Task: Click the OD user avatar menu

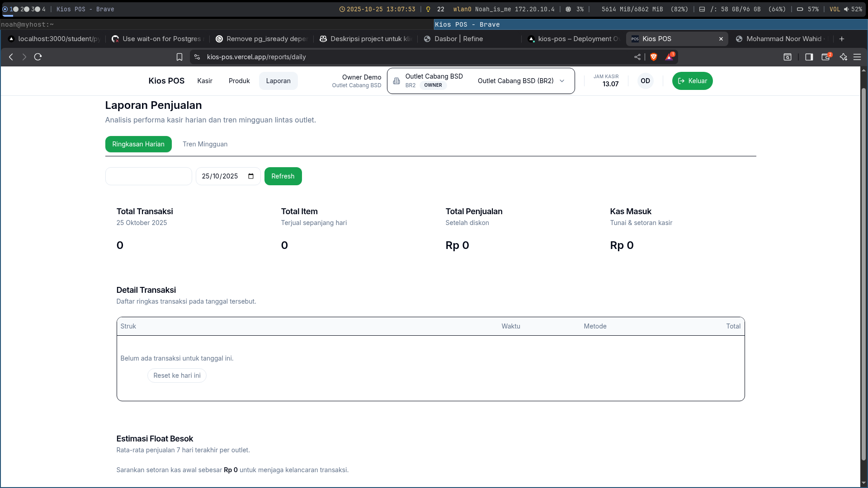Action: point(645,81)
